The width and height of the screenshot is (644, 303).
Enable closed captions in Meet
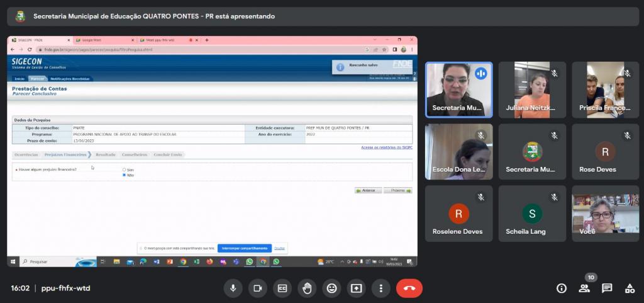click(282, 289)
